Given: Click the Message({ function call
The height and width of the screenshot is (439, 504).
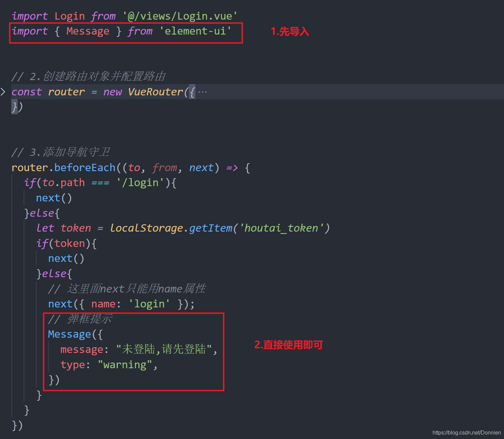Looking at the screenshot, I should [75, 334].
